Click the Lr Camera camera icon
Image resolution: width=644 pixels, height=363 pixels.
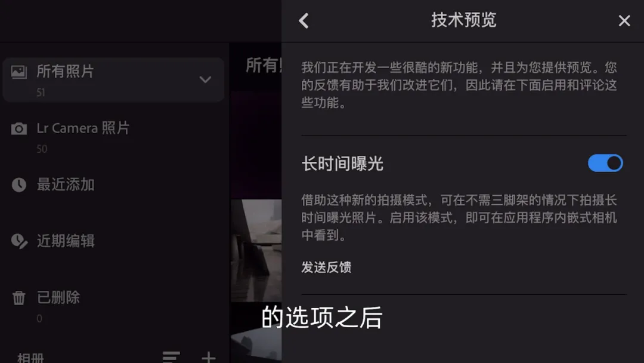pos(19,129)
